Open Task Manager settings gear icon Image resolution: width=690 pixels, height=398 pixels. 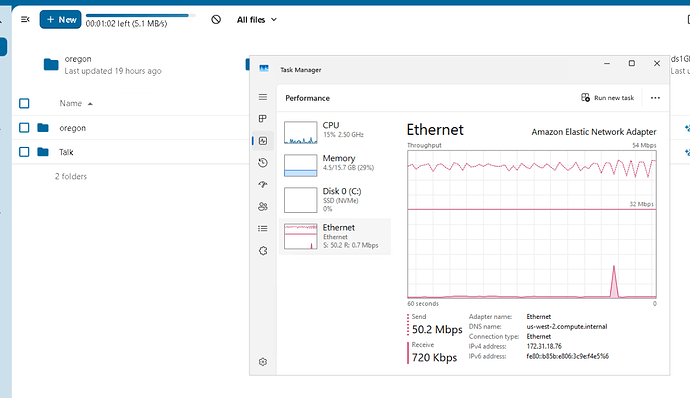[263, 362]
